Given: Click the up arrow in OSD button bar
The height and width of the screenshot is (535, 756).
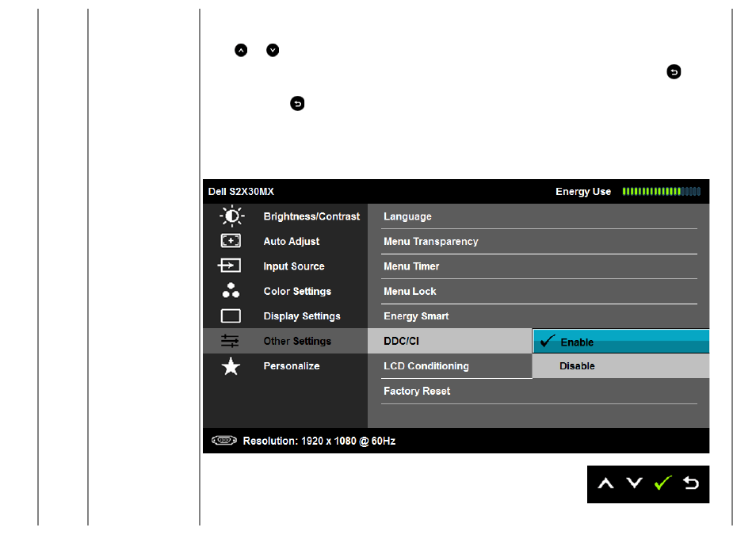Looking at the screenshot, I should [605, 483].
